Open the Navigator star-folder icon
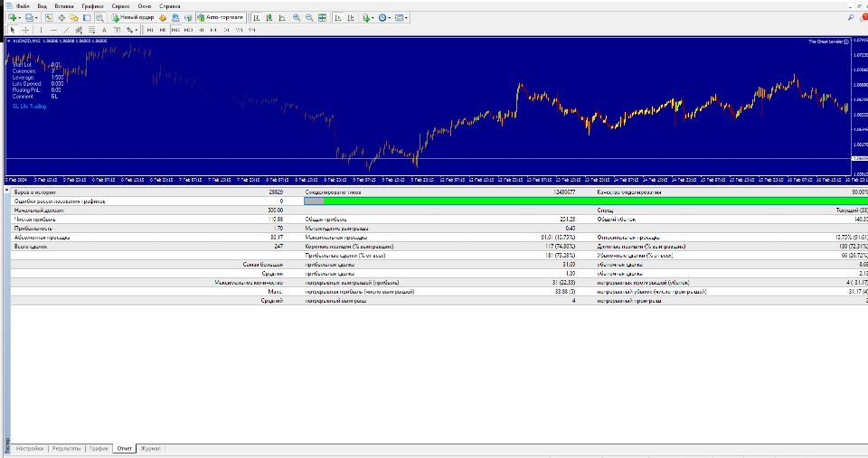The width and height of the screenshot is (868, 458). [x=74, y=18]
